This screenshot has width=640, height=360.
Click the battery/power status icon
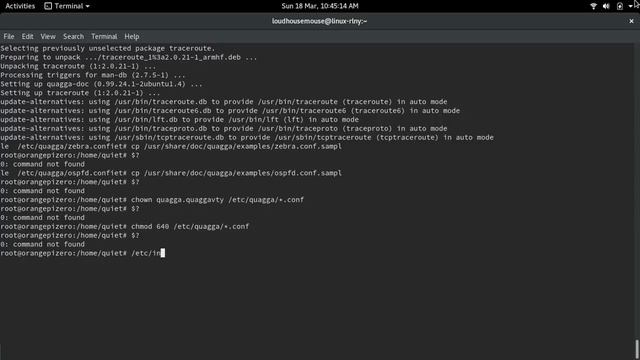point(620,6)
